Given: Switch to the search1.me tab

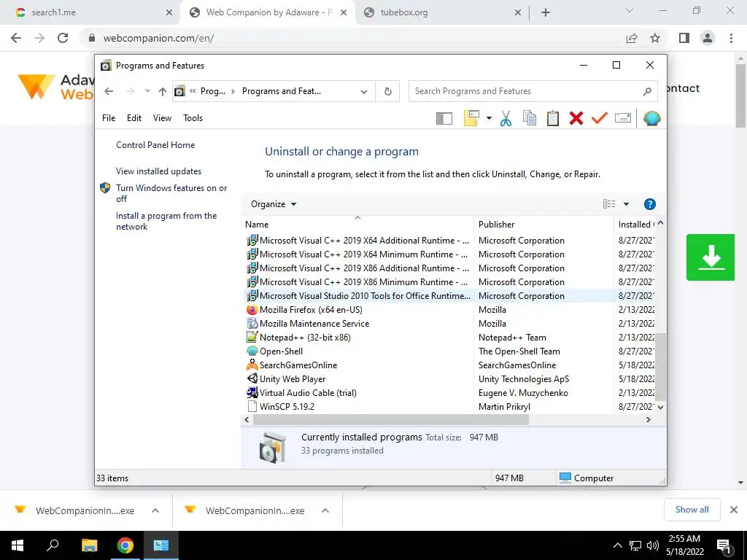Looking at the screenshot, I should point(90,12).
